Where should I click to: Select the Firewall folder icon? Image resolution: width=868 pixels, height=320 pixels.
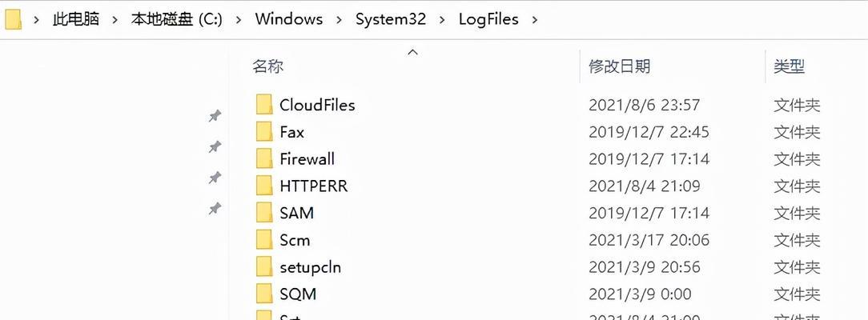[264, 158]
